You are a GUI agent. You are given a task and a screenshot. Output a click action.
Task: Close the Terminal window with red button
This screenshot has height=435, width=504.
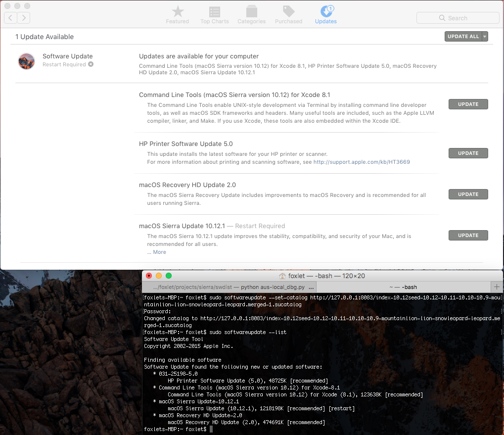pos(149,276)
